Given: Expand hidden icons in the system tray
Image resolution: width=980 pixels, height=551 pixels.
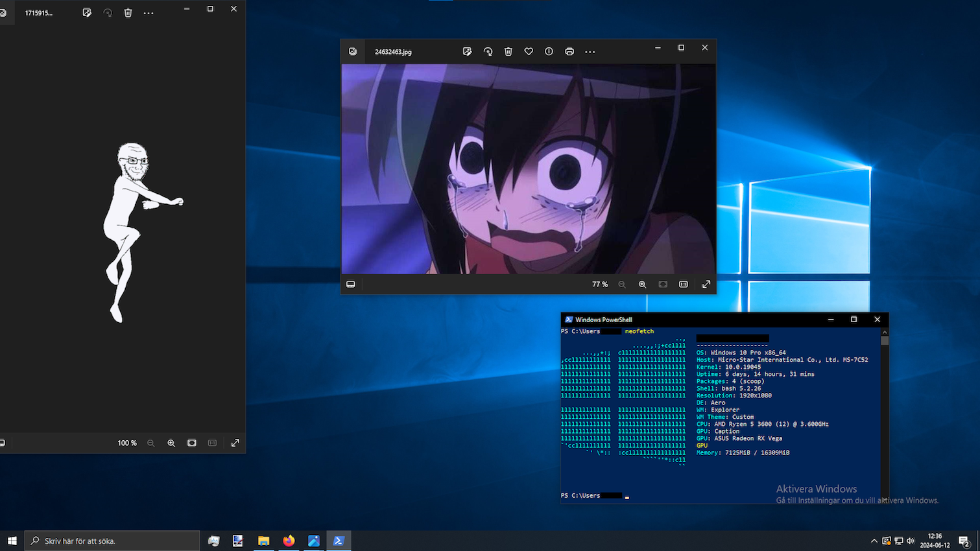Looking at the screenshot, I should click(x=874, y=540).
